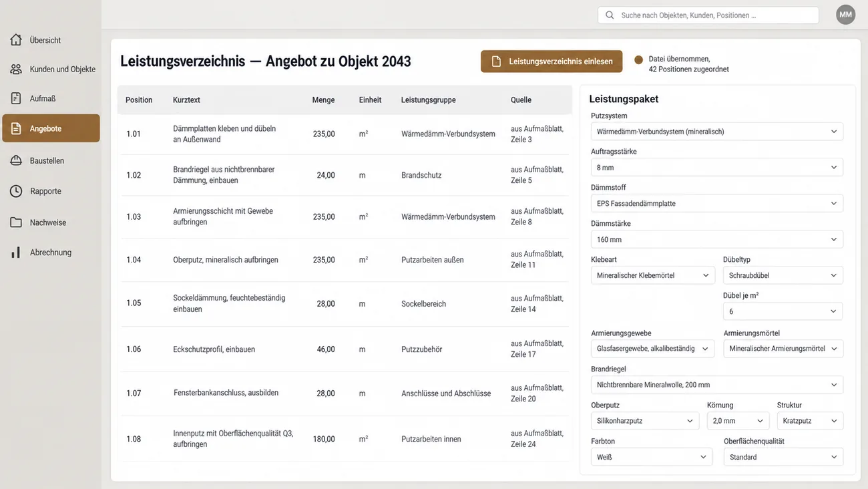Click the Übersicht home icon
The height and width of the screenshot is (489, 868).
pos(16,40)
